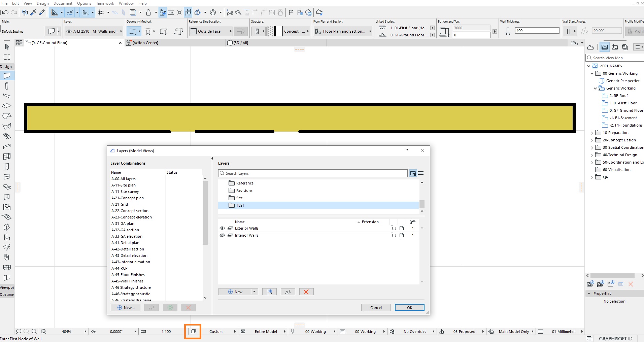Viewport: 644px width, 342px height.
Task: Select the trapezoid wall geometry method
Action: [x=164, y=31]
